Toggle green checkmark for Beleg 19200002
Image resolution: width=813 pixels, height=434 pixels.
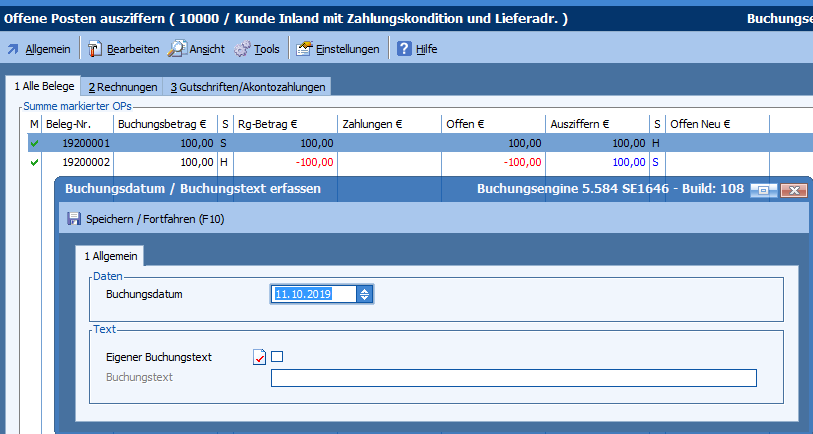point(34,161)
